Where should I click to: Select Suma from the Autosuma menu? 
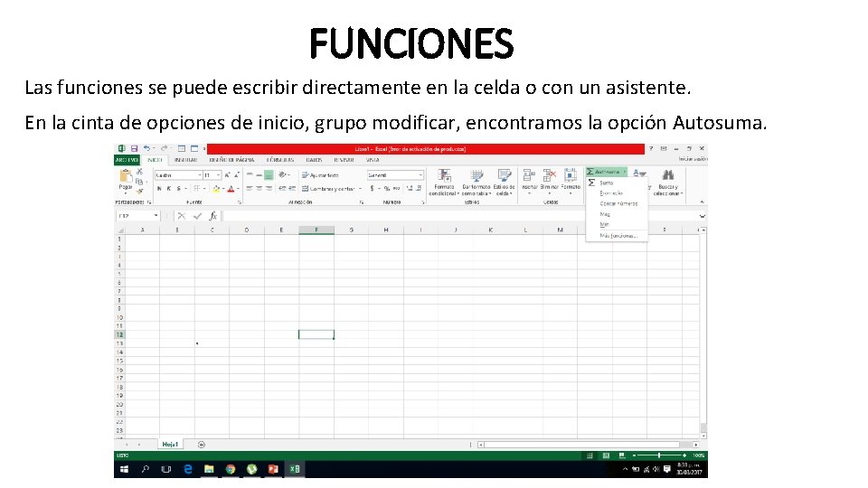616,183
